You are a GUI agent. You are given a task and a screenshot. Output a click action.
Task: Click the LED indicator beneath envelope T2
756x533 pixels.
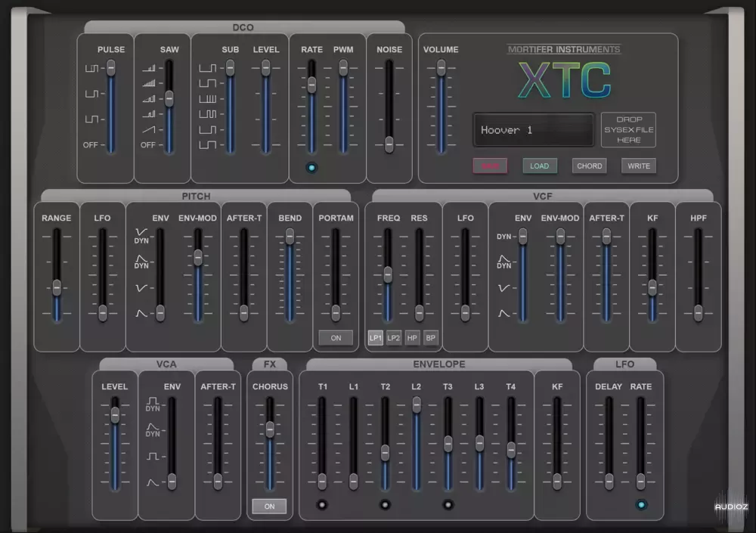tap(385, 505)
